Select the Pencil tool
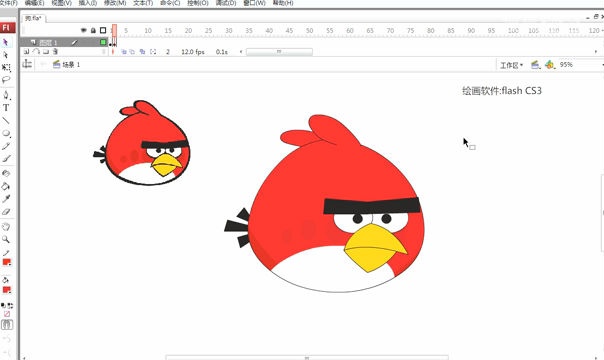This screenshot has height=360, width=604. [x=6, y=146]
